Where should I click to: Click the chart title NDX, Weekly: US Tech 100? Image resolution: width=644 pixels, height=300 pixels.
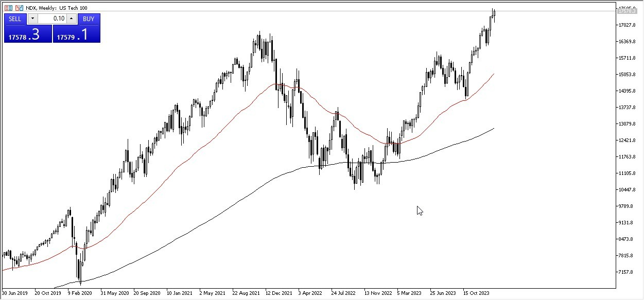(57, 8)
